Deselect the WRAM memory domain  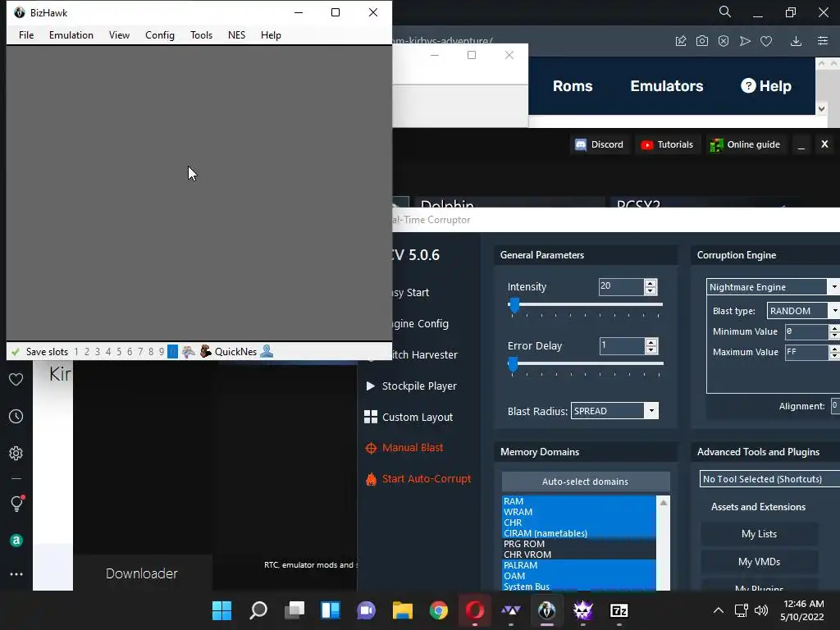coord(578,512)
